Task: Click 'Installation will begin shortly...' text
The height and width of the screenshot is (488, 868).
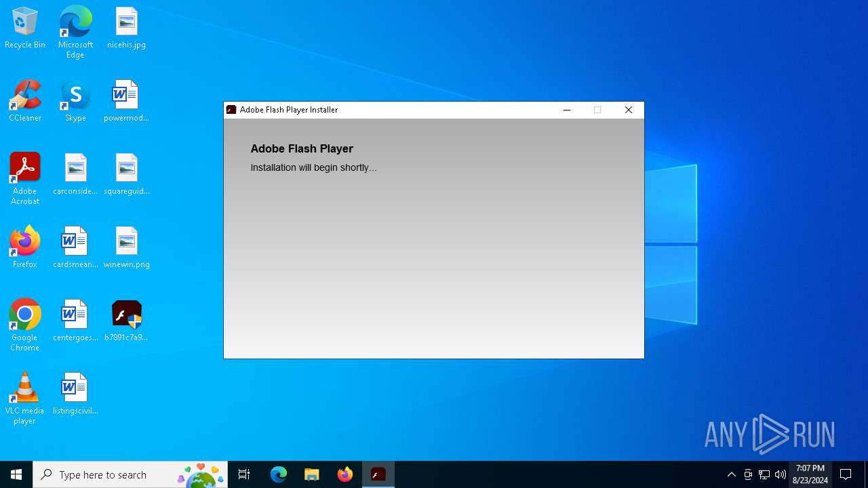Action: pyautogui.click(x=313, y=167)
